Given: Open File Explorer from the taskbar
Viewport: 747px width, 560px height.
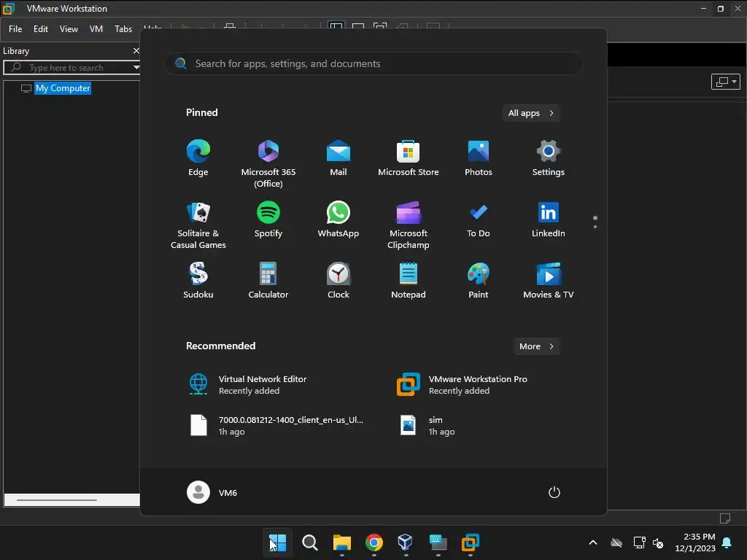Looking at the screenshot, I should pyautogui.click(x=342, y=542).
